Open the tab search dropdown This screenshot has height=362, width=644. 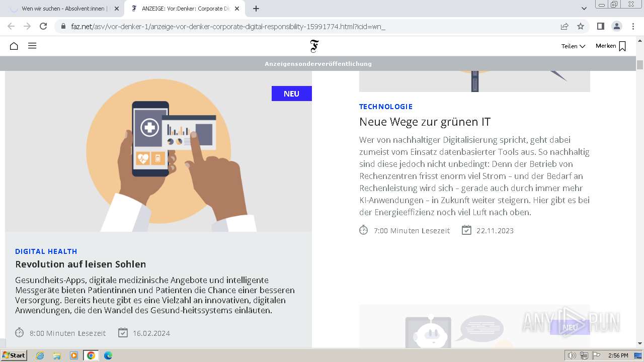tap(584, 9)
